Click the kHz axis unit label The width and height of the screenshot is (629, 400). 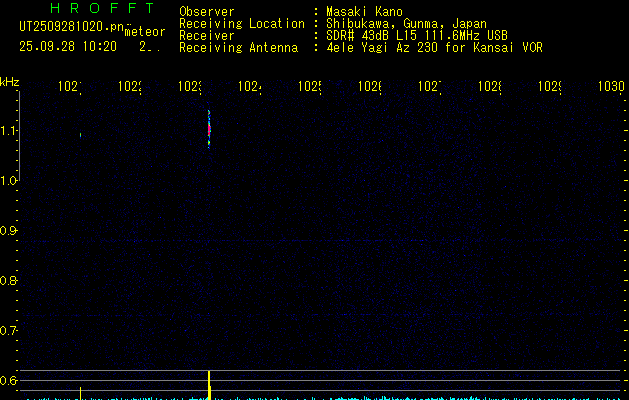(9, 81)
